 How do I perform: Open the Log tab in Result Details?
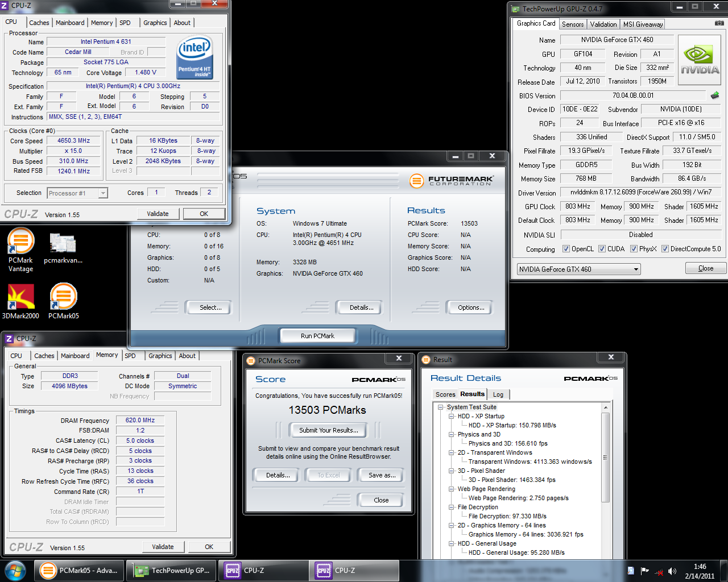(x=498, y=394)
